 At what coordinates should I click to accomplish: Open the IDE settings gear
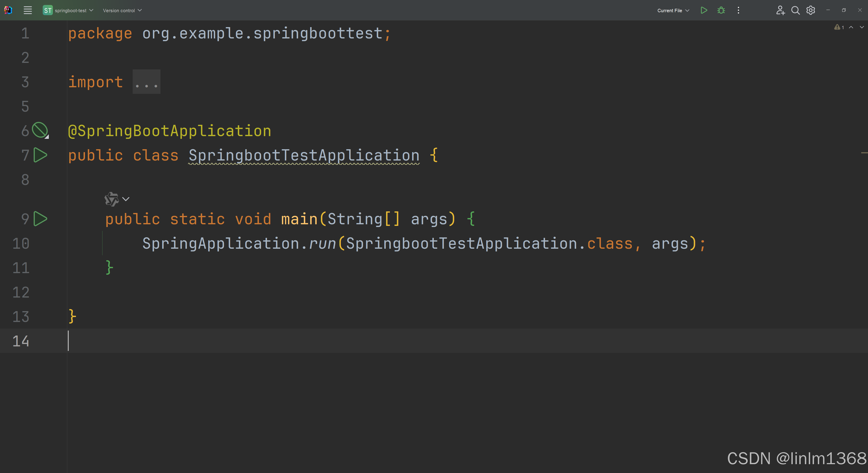tap(810, 10)
